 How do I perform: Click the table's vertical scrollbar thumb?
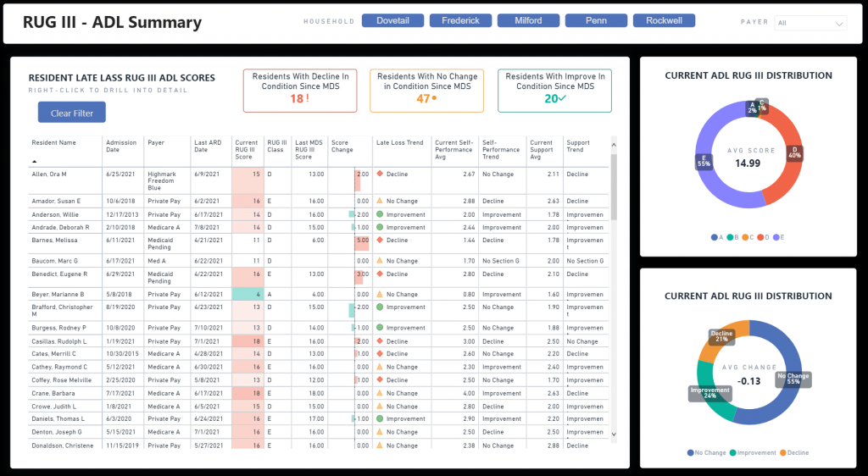click(x=614, y=187)
